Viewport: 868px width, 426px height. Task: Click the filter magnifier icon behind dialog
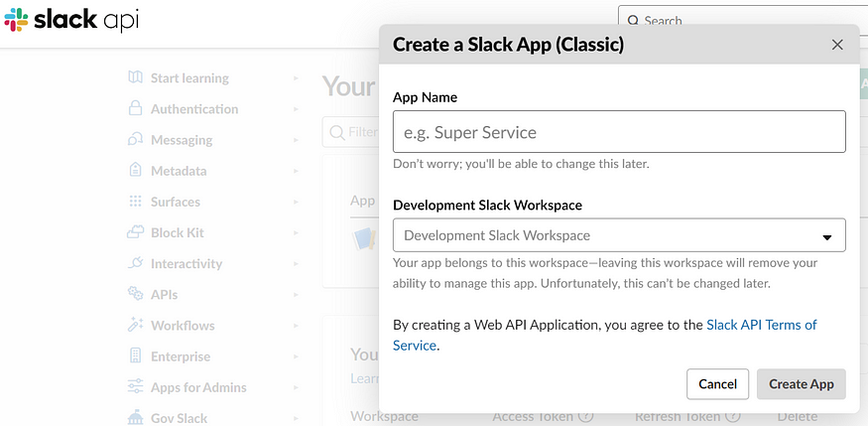[x=336, y=132]
